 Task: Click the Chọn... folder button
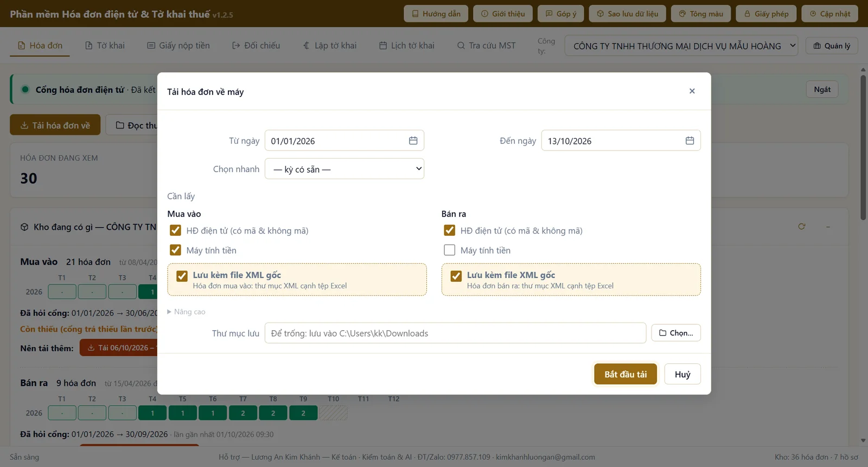coord(676,333)
